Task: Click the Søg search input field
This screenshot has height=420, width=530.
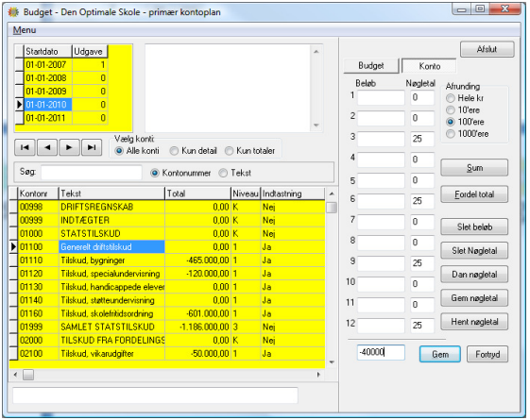Action: (92, 173)
